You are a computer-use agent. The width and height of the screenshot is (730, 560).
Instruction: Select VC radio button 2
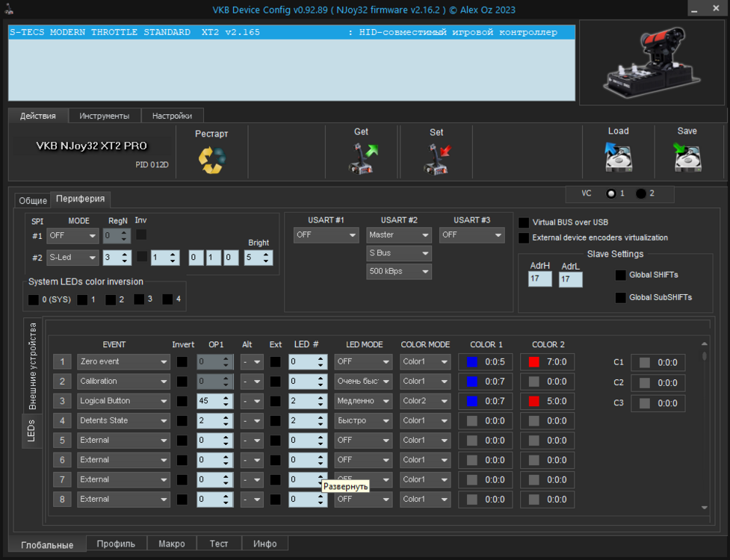click(641, 193)
